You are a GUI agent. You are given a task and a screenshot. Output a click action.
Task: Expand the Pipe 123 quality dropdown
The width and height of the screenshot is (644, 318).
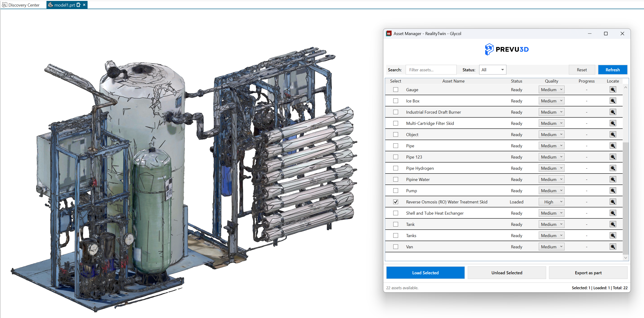coord(551,157)
